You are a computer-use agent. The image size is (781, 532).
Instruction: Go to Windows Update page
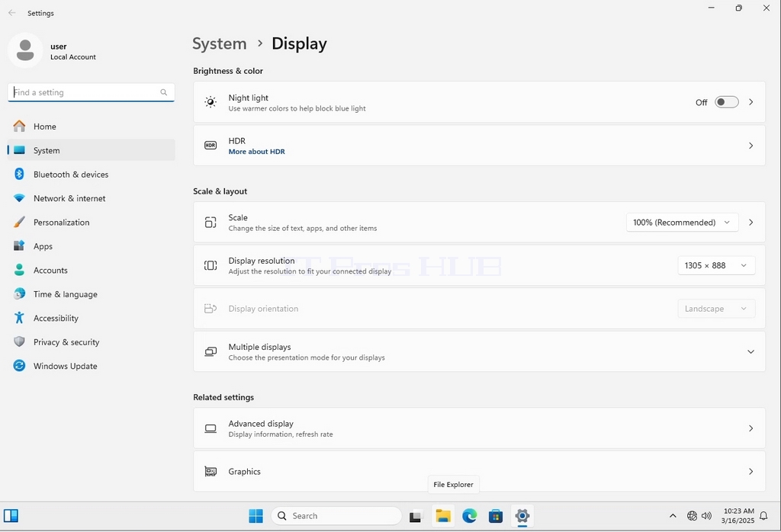click(x=92, y=366)
